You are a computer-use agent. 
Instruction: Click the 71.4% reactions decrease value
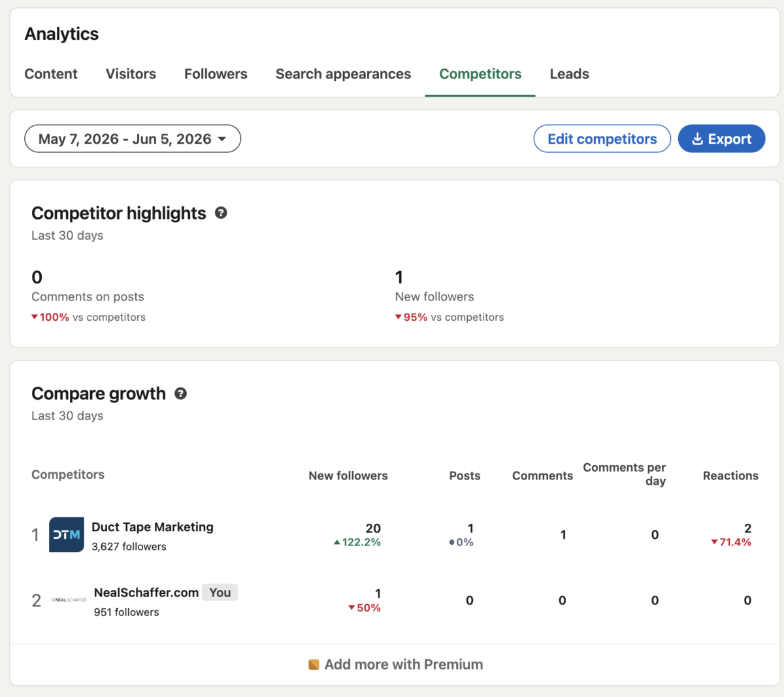click(x=731, y=542)
